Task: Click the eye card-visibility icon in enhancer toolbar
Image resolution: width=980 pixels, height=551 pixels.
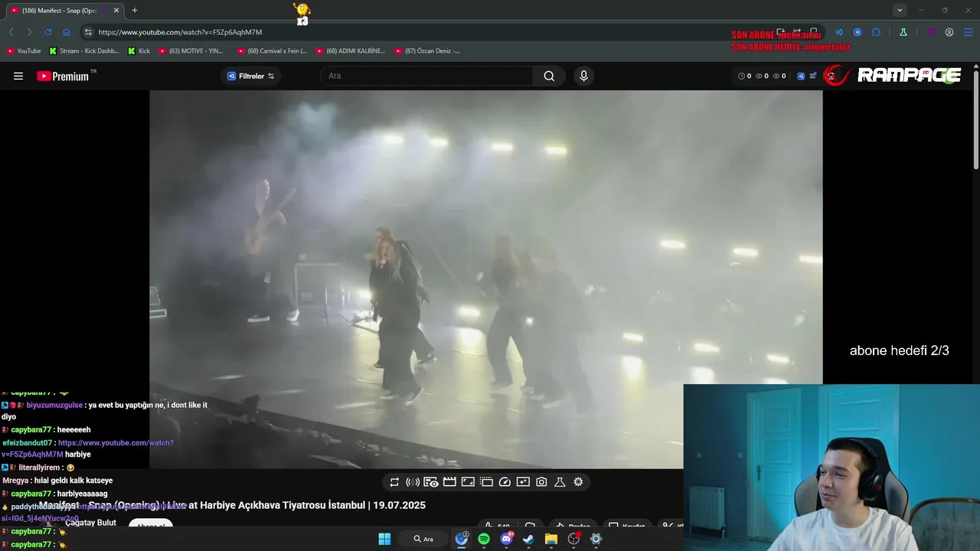Action: 431,482
